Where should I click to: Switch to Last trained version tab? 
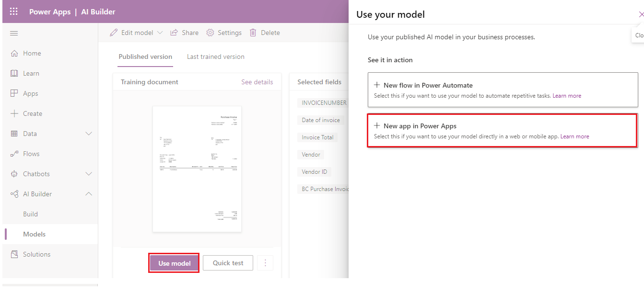coord(216,56)
